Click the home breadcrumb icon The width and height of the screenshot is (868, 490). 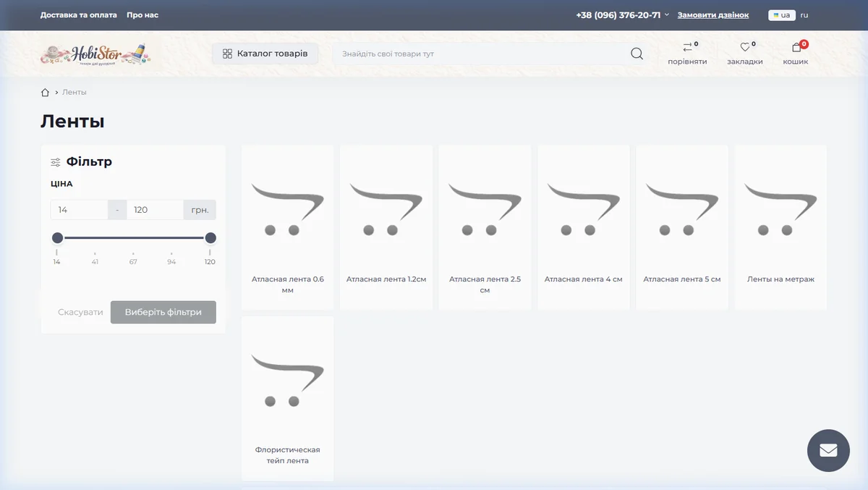coord(45,92)
